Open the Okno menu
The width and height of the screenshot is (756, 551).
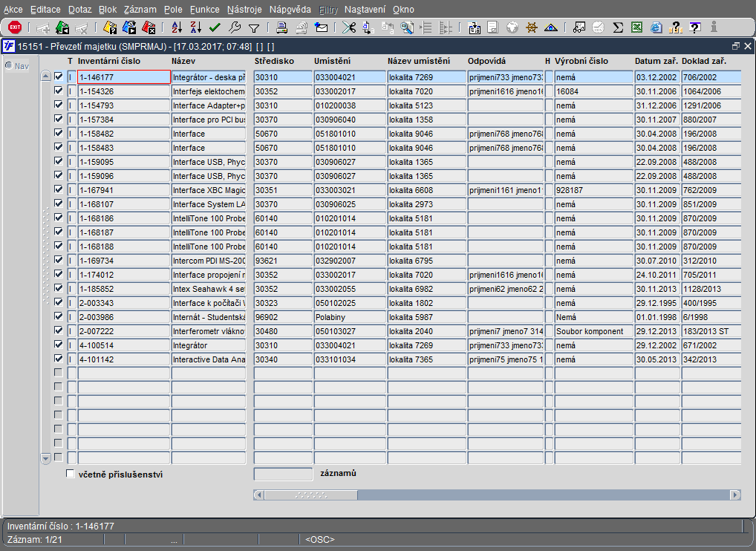pyautogui.click(x=403, y=9)
